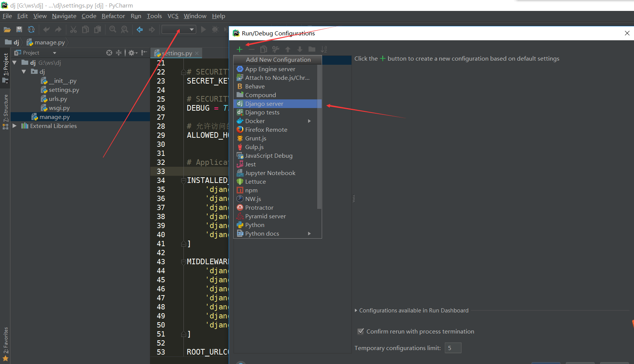634x364 pixels.
Task: Click the blue Back navigation arrow
Action: (140, 29)
